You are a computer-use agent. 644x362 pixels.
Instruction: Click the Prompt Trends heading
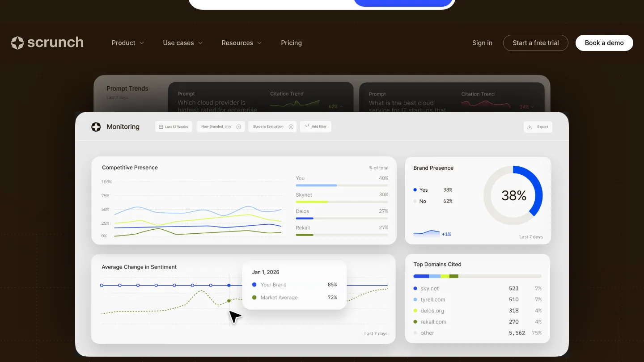pyautogui.click(x=127, y=88)
